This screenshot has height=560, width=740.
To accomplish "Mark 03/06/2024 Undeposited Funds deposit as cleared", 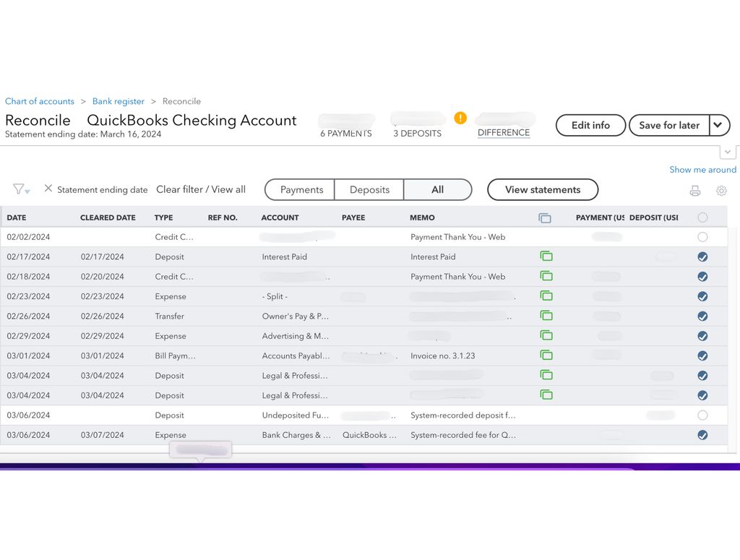I will coord(702,415).
